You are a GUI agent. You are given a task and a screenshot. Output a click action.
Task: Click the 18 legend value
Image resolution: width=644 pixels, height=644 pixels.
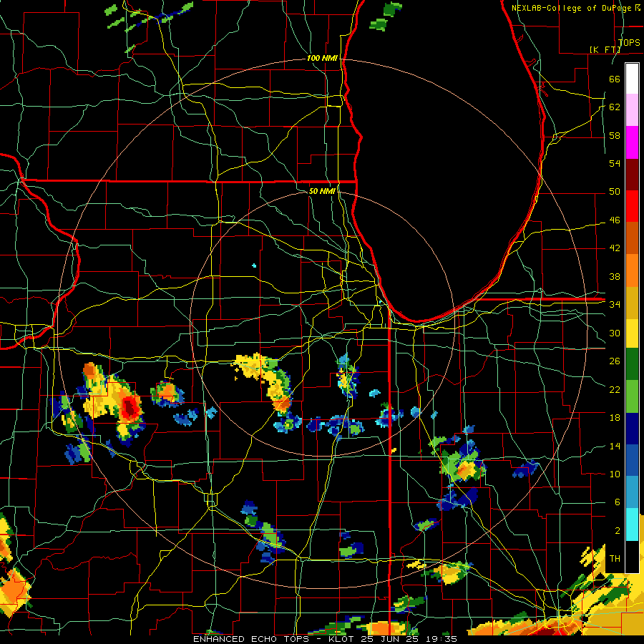click(x=615, y=418)
